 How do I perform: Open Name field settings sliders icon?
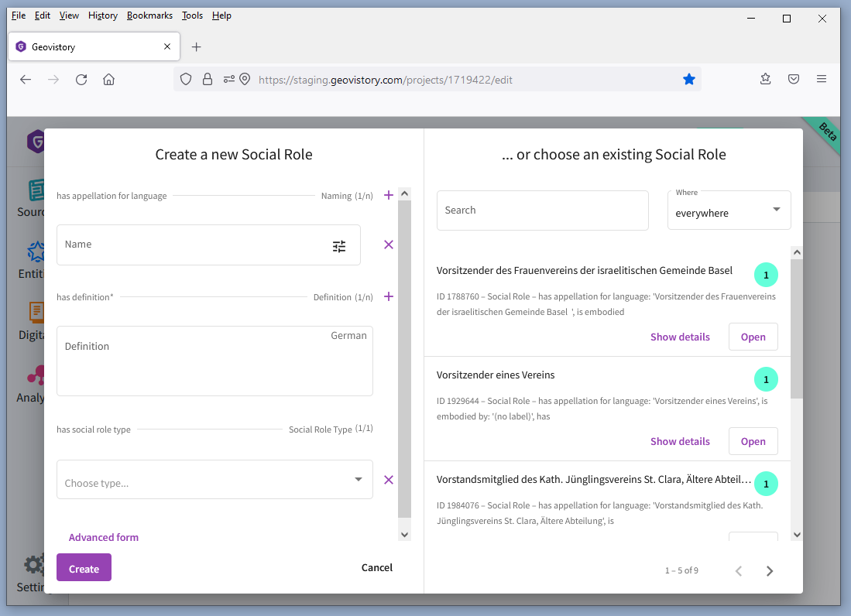pyautogui.click(x=339, y=247)
